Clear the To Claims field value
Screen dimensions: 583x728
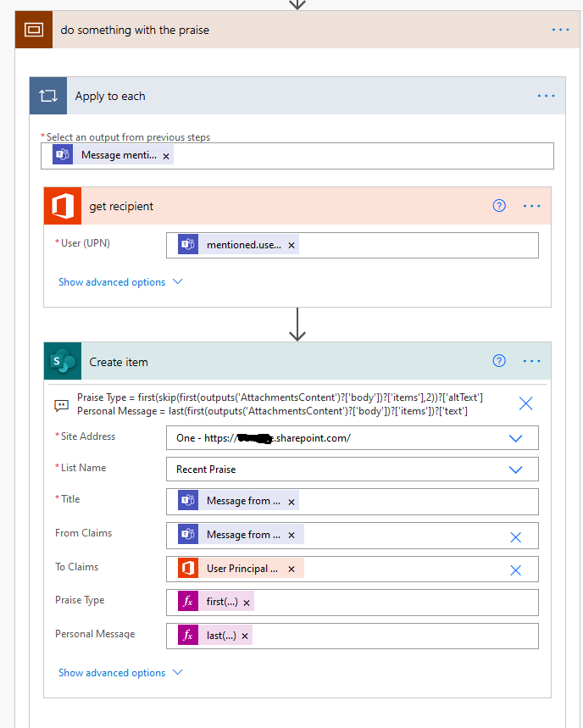coord(515,570)
